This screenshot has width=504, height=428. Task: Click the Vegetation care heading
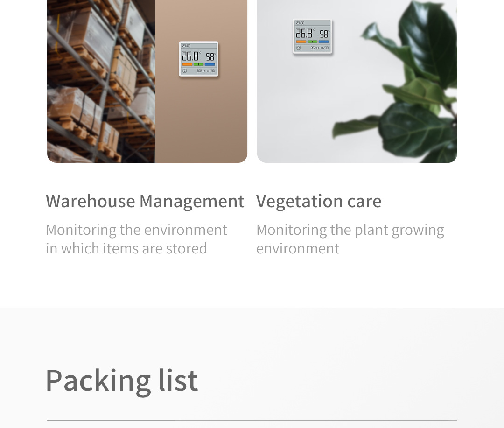point(319,202)
